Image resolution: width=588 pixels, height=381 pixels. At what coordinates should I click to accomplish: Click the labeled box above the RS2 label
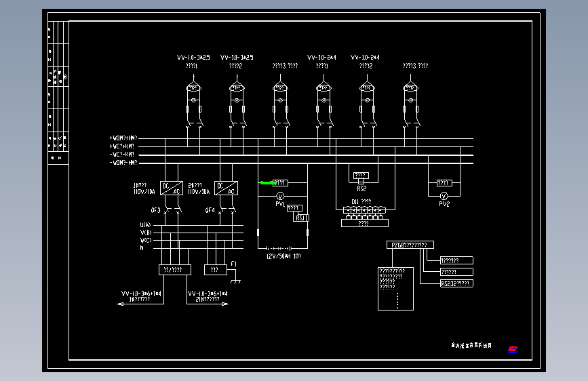(x=361, y=176)
